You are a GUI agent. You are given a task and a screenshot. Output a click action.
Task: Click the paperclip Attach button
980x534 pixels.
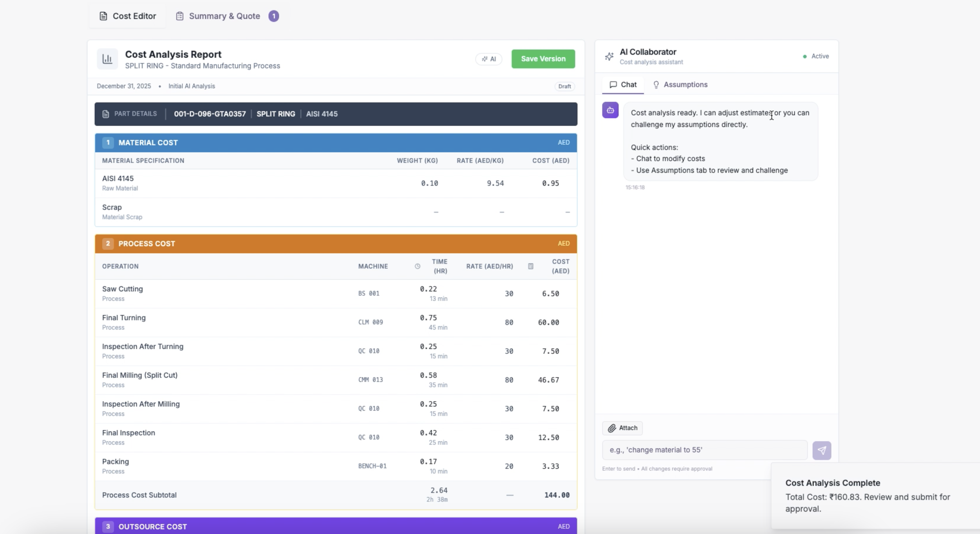[x=622, y=428]
